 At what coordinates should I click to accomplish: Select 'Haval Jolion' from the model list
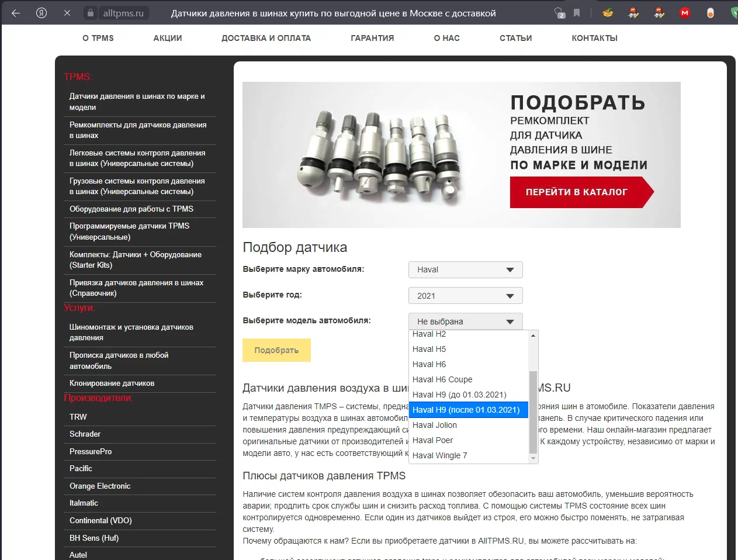[469, 425]
